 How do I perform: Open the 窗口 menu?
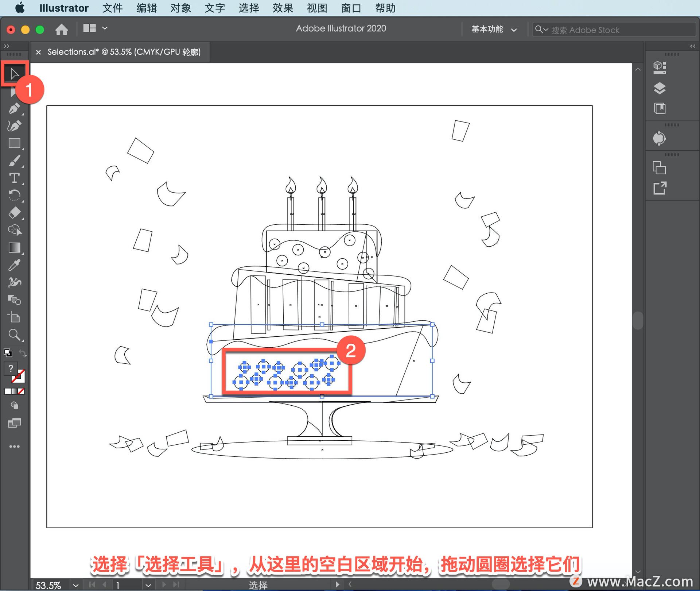point(351,8)
